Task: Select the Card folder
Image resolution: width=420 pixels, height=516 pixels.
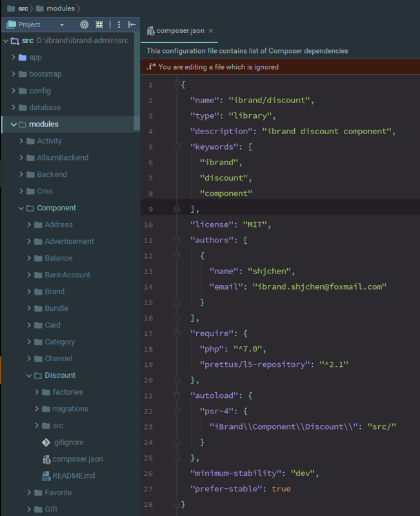Action: [x=52, y=325]
